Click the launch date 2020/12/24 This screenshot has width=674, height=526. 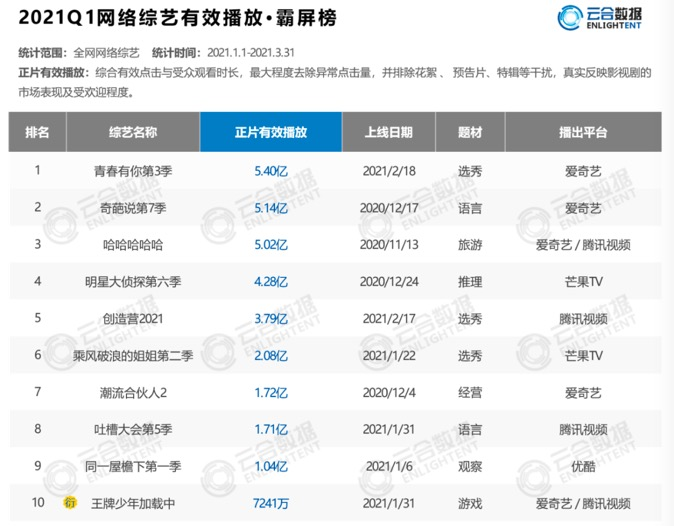pyautogui.click(x=389, y=282)
